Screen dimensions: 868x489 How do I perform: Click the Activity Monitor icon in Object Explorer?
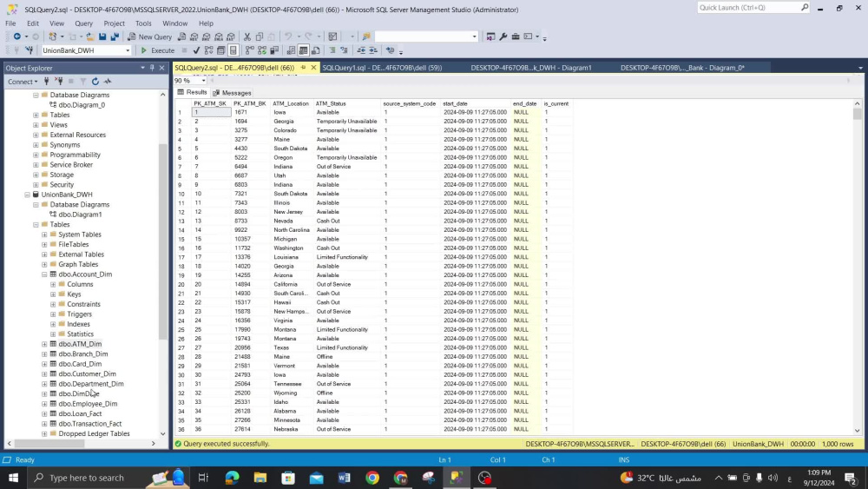(108, 82)
